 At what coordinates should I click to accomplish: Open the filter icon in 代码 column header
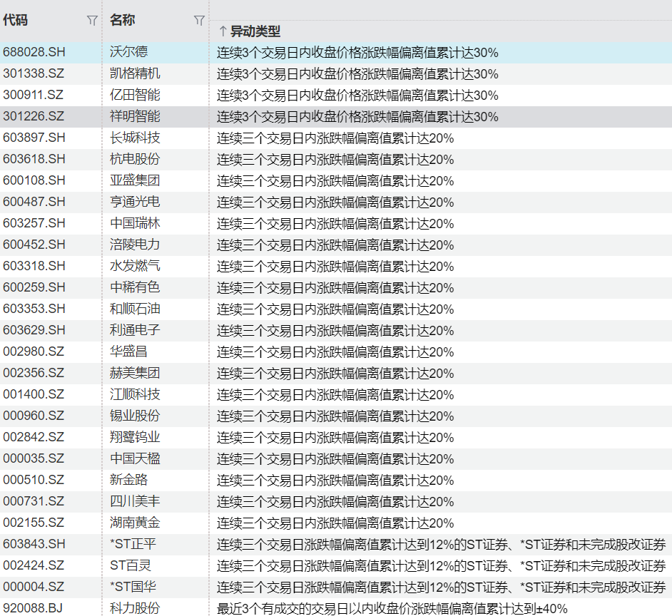pyautogui.click(x=91, y=21)
